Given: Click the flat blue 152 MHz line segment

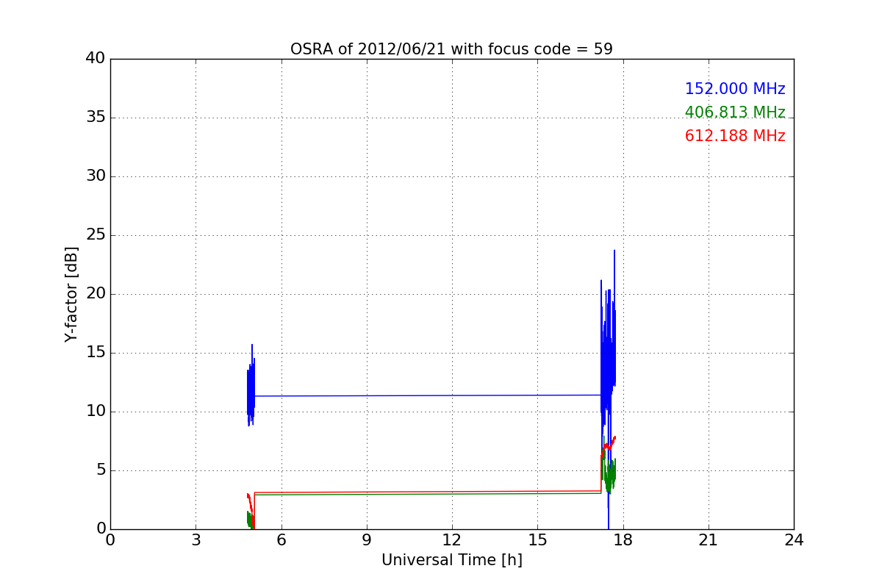Looking at the screenshot, I should pos(428,395).
